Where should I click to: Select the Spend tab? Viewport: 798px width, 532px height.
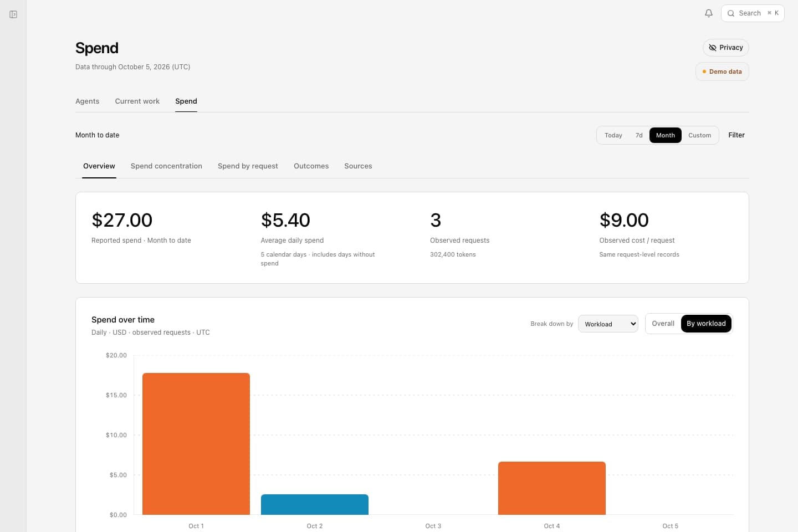point(186,101)
